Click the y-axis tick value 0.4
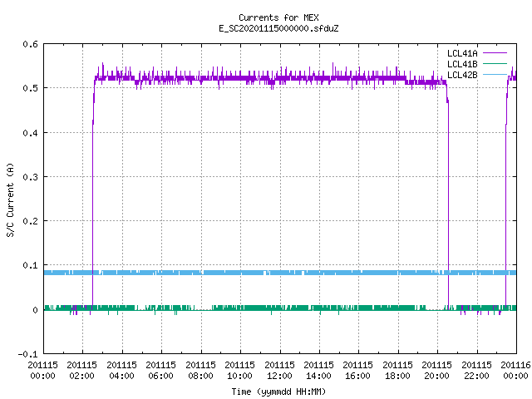532x399 pixels. pyautogui.click(x=30, y=133)
